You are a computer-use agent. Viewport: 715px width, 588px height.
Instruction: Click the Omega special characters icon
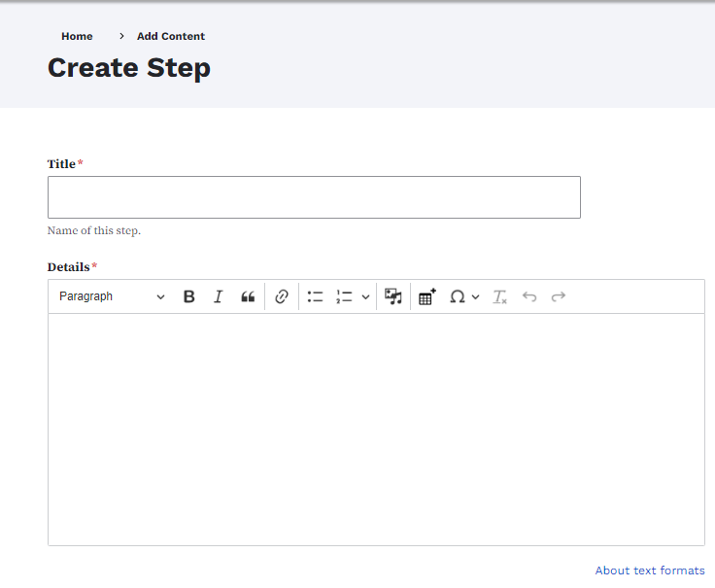tap(457, 297)
